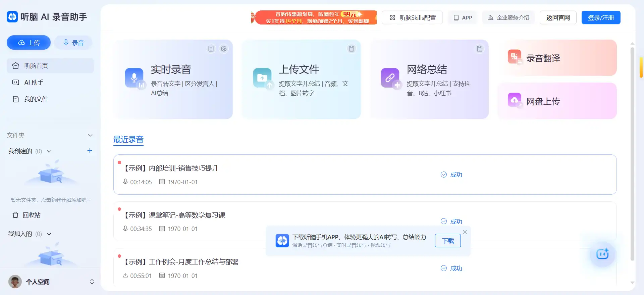Click the AI 助手 chat icon
Viewport: 644px width, 295px height.
click(16, 83)
